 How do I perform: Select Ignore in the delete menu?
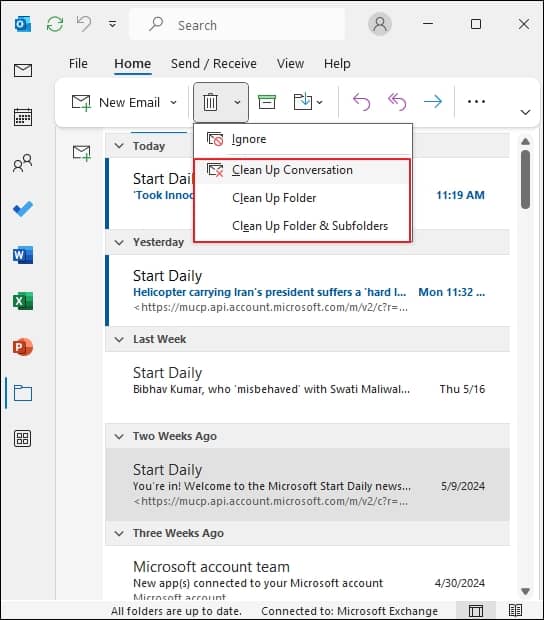click(x=303, y=139)
